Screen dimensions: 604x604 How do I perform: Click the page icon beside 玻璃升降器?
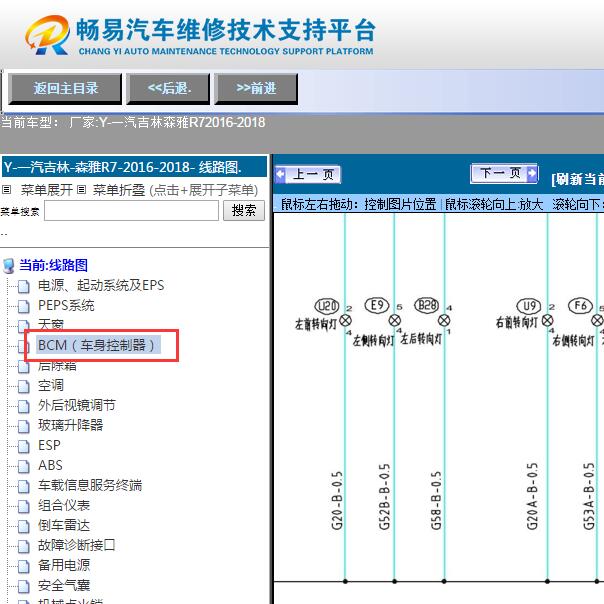tap(24, 426)
